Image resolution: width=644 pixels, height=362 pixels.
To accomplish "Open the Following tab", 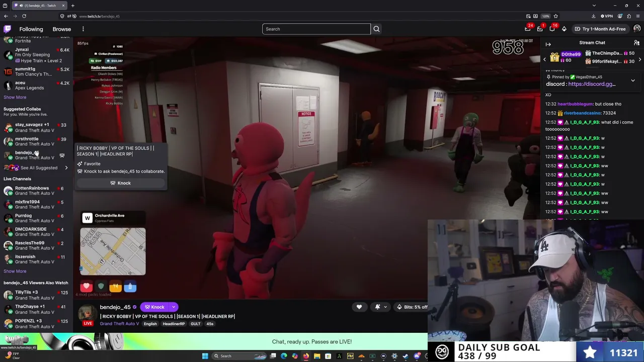I will pyautogui.click(x=31, y=29).
